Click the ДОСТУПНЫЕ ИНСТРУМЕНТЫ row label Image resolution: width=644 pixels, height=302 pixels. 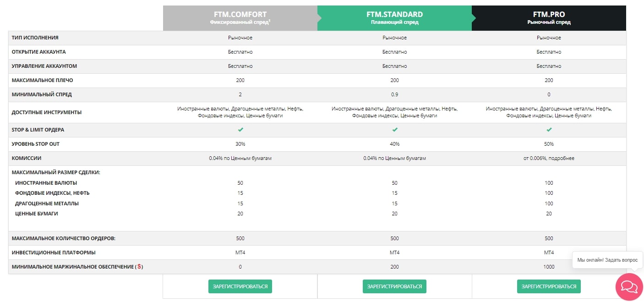pyautogui.click(x=46, y=112)
